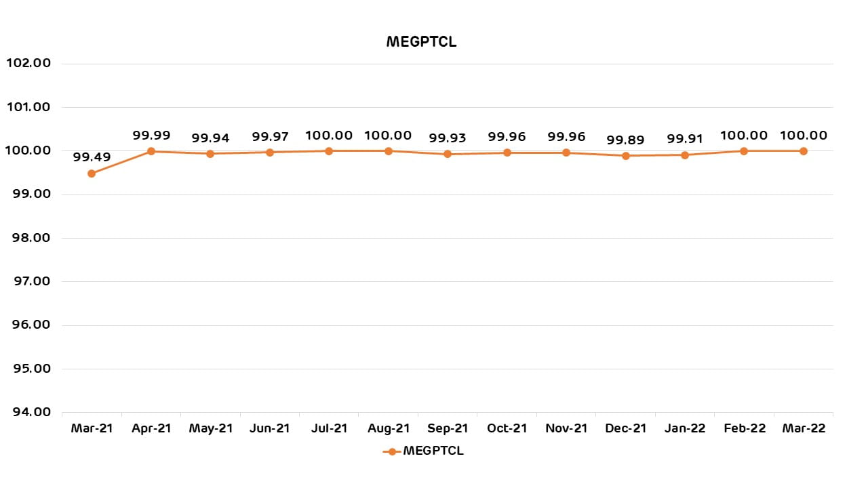Click the orange MEGPTCL legend marker

click(x=391, y=451)
